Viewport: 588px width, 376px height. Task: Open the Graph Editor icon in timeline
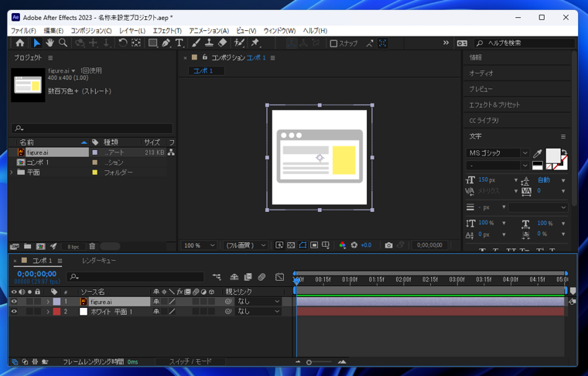tap(280, 277)
